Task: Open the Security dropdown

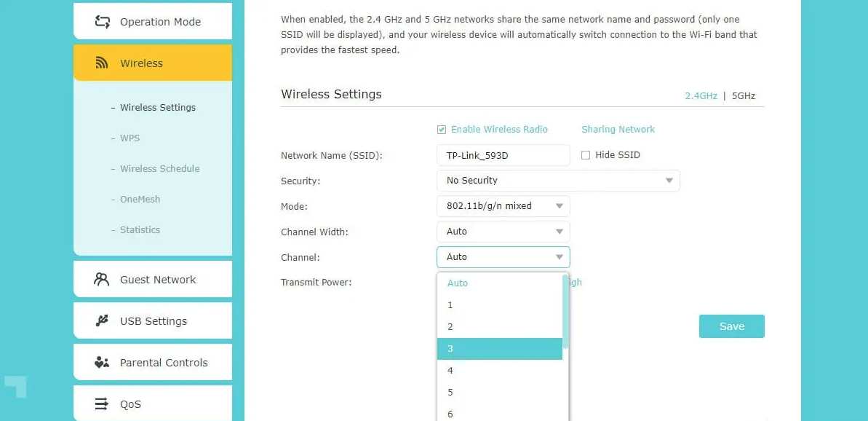Action: click(x=557, y=181)
